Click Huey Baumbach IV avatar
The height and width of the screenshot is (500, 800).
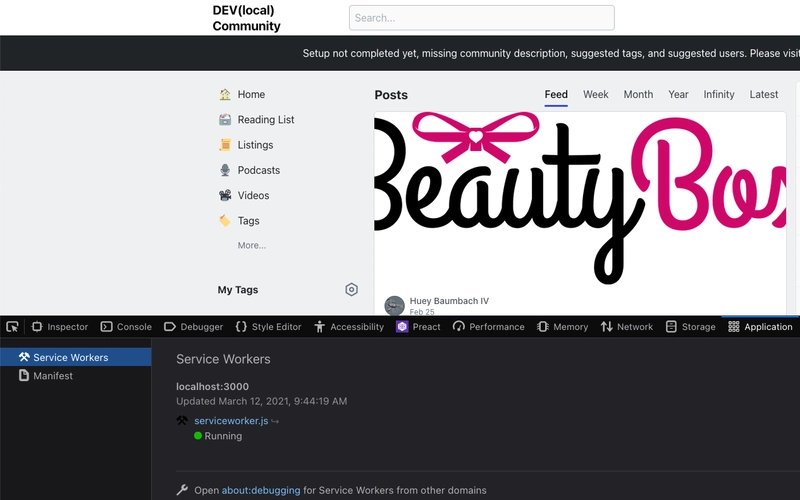coord(394,306)
